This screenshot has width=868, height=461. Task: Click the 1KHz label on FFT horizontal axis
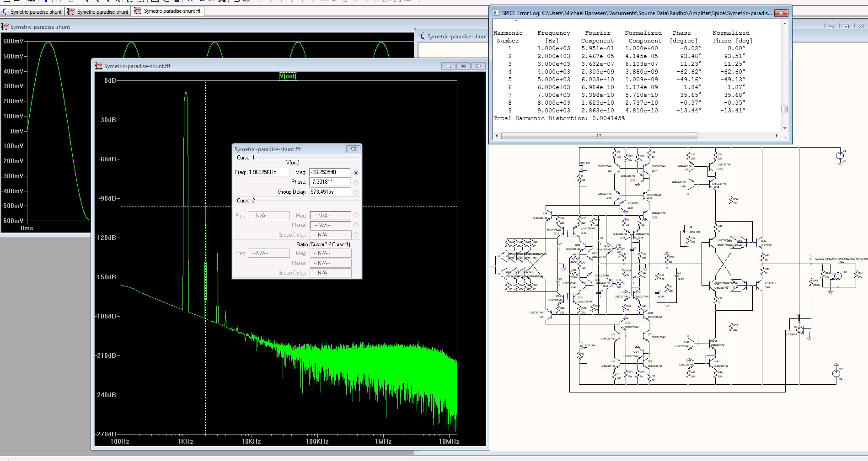[x=185, y=441]
